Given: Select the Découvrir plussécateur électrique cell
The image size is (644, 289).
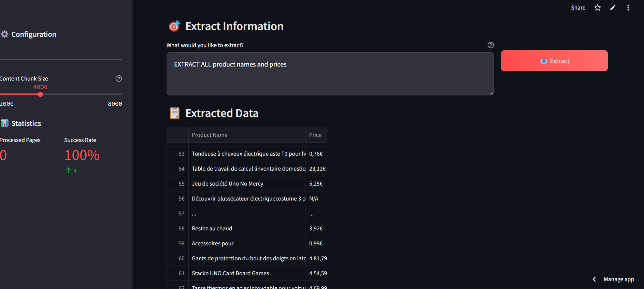Looking at the screenshot, I should pyautogui.click(x=247, y=199).
